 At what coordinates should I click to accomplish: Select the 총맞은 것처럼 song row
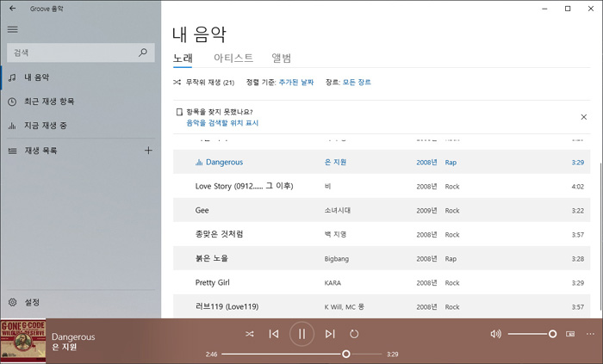click(x=382, y=234)
